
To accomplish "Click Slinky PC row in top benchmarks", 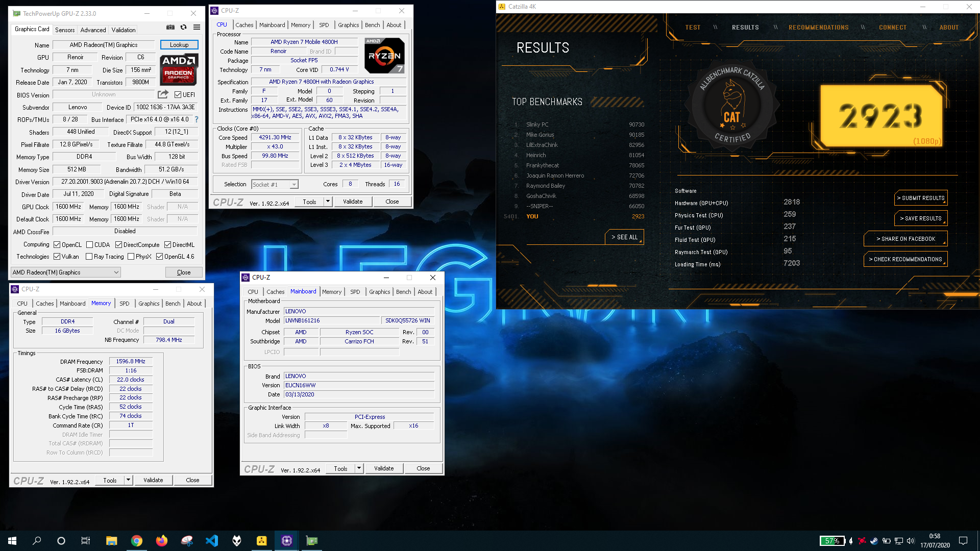I will pos(579,124).
